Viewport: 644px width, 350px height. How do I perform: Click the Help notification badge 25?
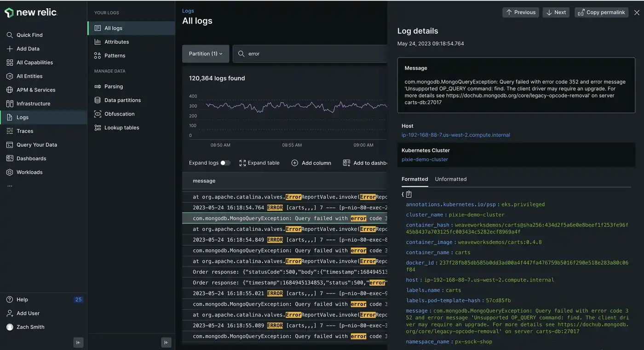(x=78, y=299)
